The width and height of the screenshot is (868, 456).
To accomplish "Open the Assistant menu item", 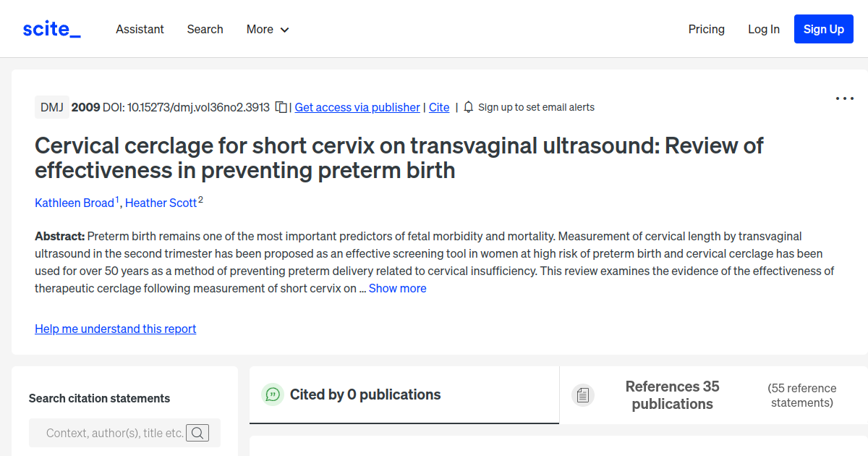I will pyautogui.click(x=140, y=29).
